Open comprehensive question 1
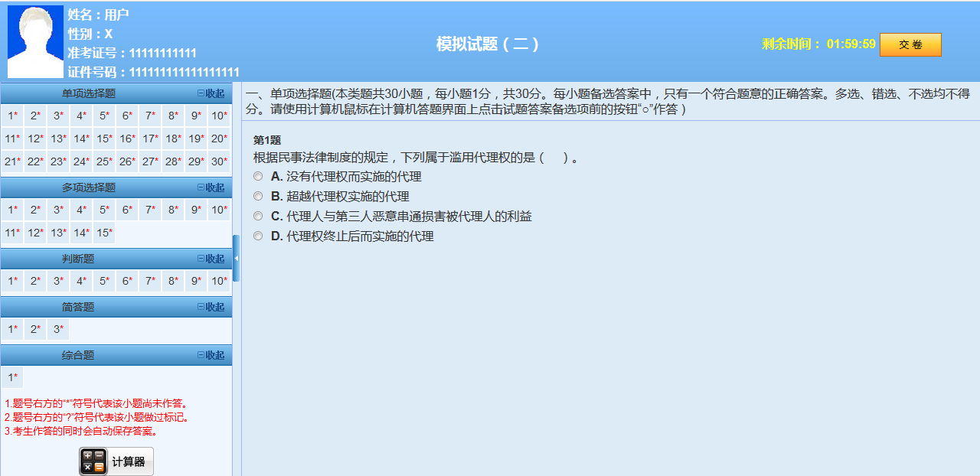Screen dimensions: 980x476 click(x=11, y=376)
